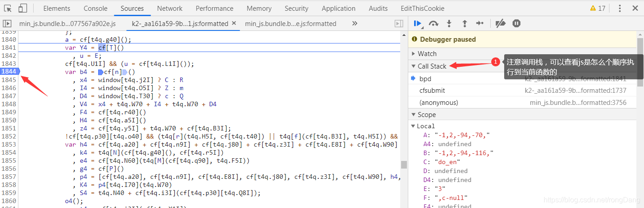
Task: Click the code editor vertical scrollbar thumb
Action: (404, 165)
